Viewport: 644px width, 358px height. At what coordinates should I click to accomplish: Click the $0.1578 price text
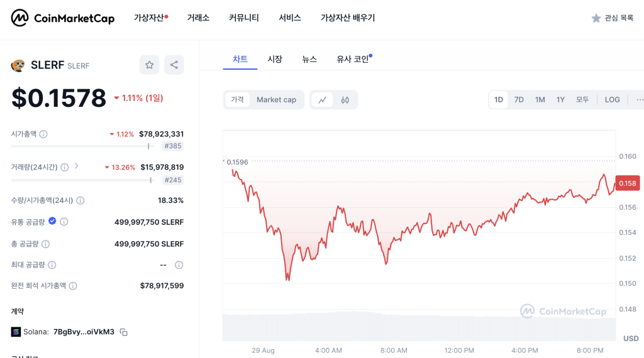(58, 98)
